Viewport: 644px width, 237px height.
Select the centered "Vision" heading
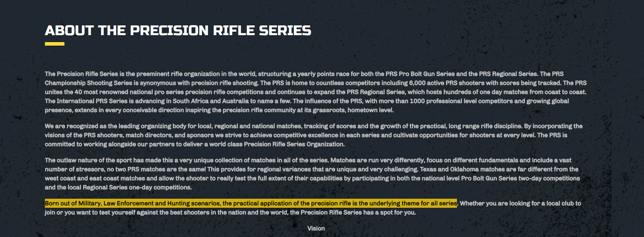[316, 228]
